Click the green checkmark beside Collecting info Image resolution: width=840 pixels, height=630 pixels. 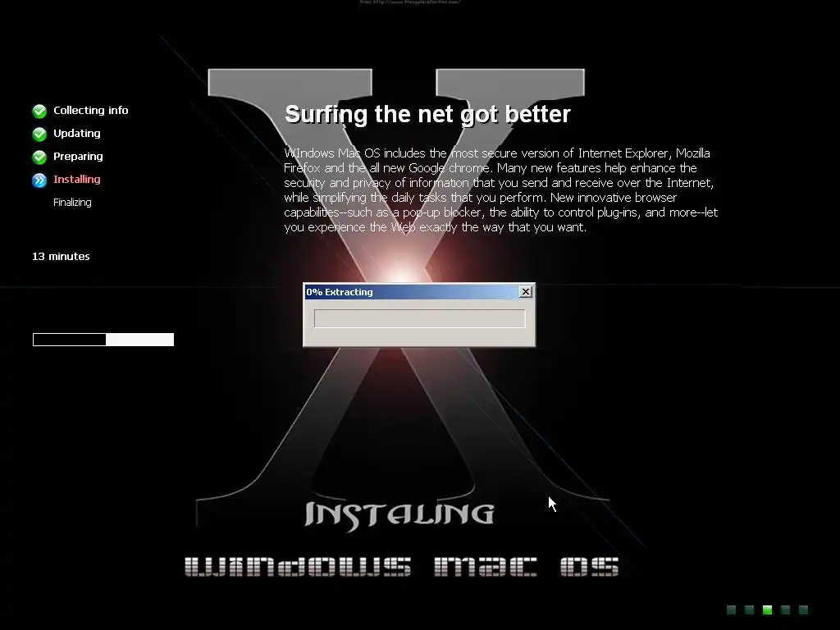[x=39, y=111]
